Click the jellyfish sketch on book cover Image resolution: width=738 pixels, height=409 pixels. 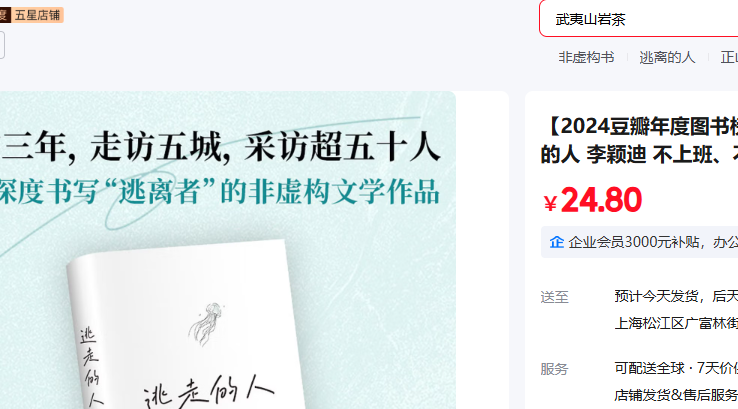pos(206,323)
